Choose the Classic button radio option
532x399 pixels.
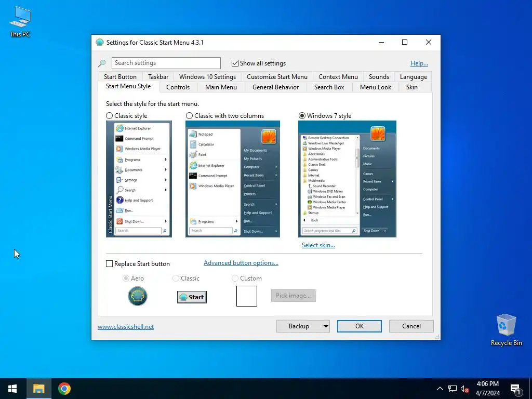(x=176, y=278)
